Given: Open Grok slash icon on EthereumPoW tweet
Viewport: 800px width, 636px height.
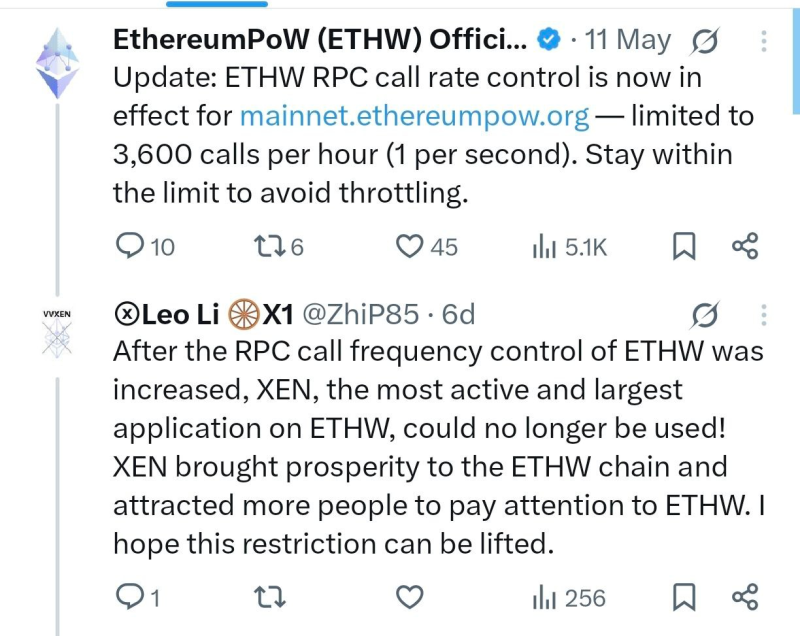Looking at the screenshot, I should [x=705, y=41].
